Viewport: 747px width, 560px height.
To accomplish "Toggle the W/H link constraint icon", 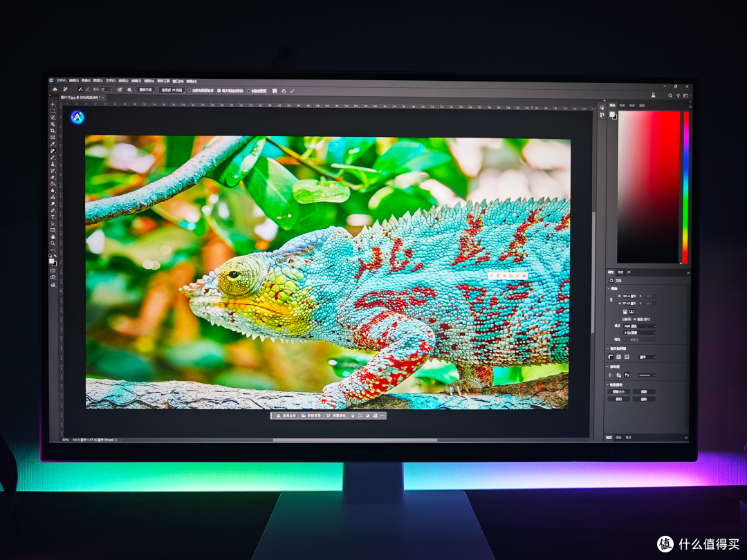I will pos(611,299).
